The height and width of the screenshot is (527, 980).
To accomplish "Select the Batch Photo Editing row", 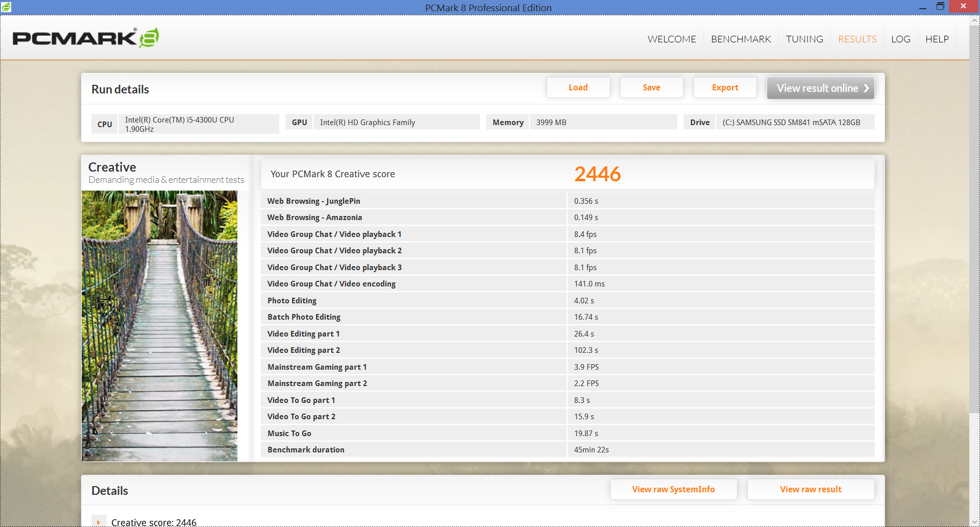I will (x=568, y=317).
